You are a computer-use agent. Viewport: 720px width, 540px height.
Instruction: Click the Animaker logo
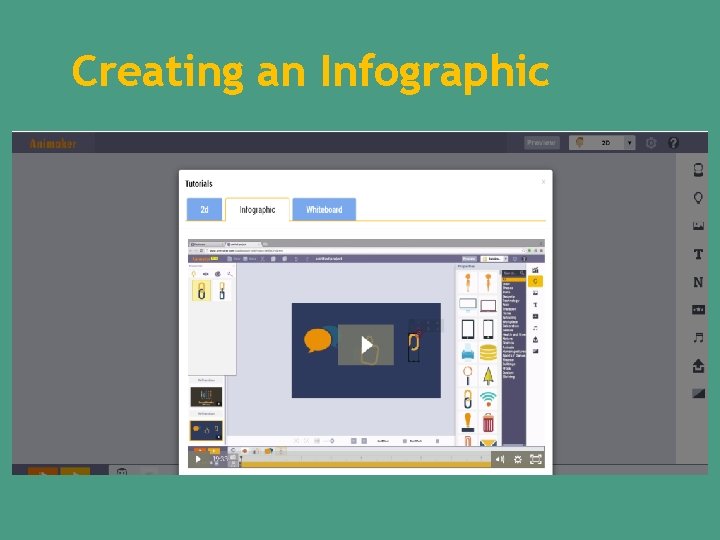coord(53,144)
